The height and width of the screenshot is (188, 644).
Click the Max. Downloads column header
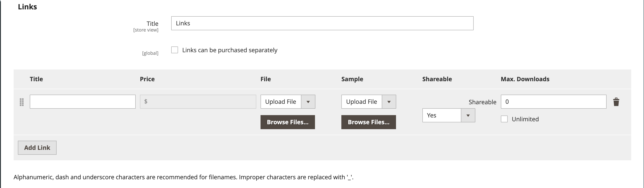[x=525, y=79]
